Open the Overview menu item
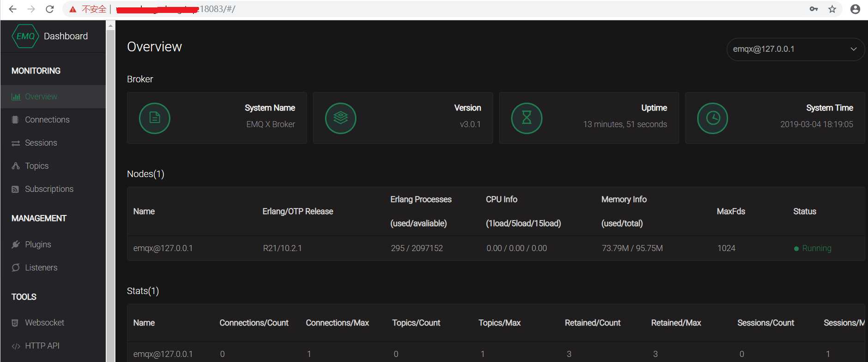Screen dimensions: 868x362 pyautogui.click(x=53, y=97)
